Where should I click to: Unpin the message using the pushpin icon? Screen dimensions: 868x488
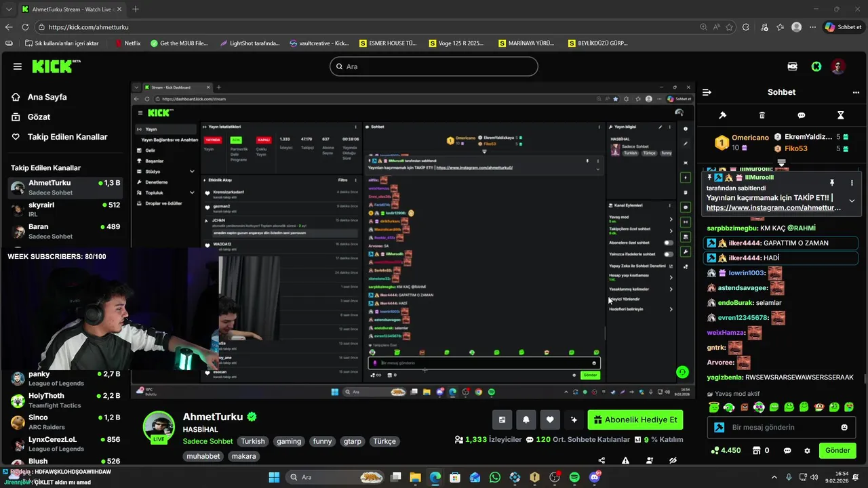(x=832, y=183)
